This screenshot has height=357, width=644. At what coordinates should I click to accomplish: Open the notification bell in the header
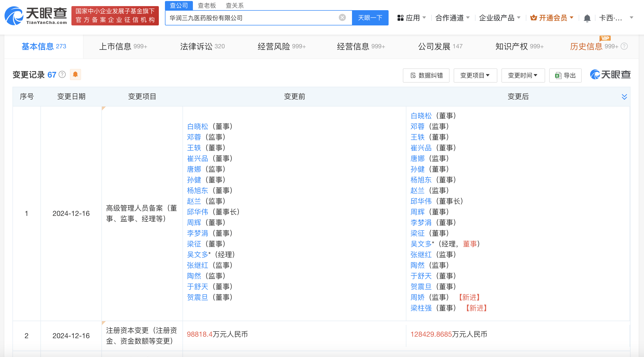pos(587,18)
